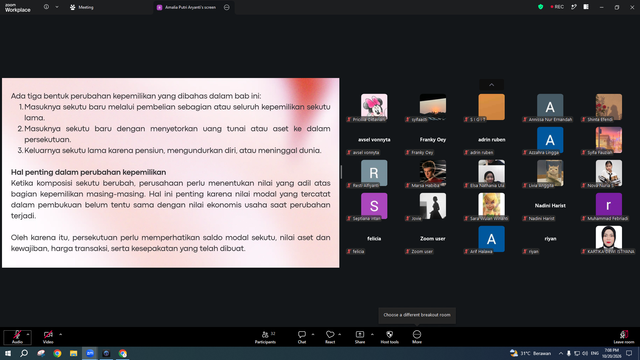Unmute the Audio microphone
The image size is (640, 360).
click(x=17, y=337)
